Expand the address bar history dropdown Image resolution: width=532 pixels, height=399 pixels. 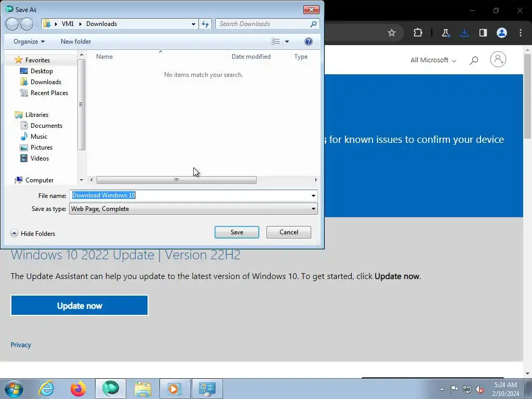coord(193,24)
